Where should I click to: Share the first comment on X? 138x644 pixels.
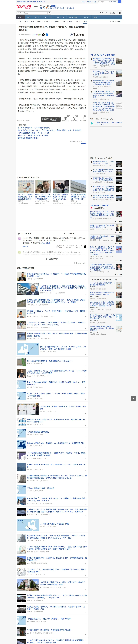85,247
